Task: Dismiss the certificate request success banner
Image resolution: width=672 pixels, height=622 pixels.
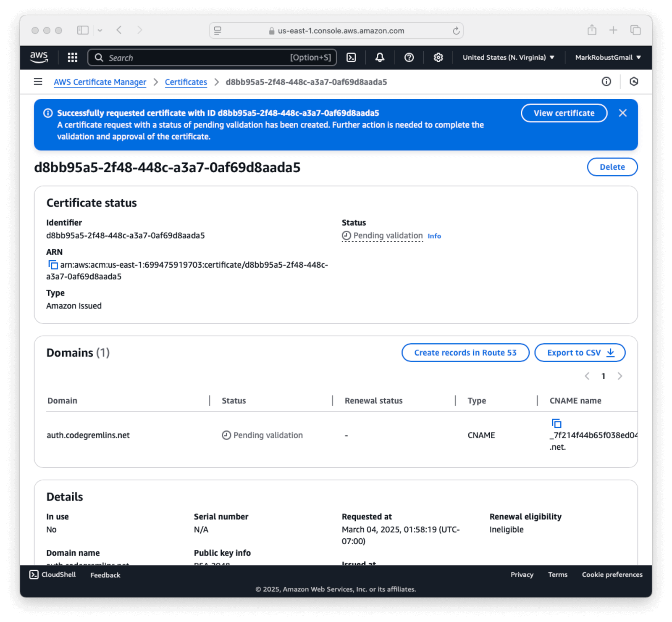Action: tap(623, 113)
